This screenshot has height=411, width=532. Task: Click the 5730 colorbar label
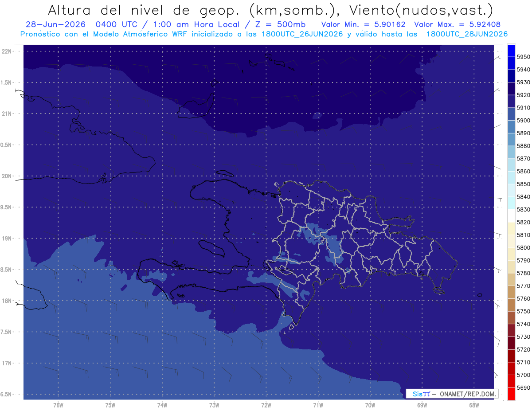point(523,337)
